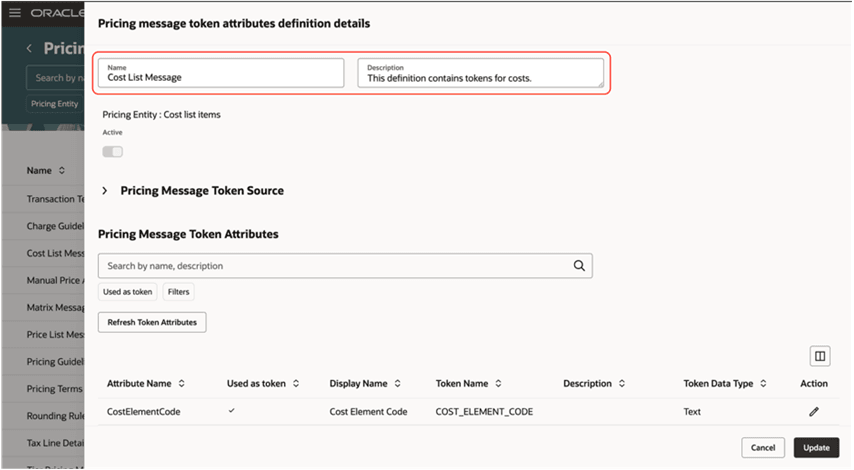The width and height of the screenshot is (854, 470).
Task: Sort by Description column arrows
Action: tap(622, 383)
